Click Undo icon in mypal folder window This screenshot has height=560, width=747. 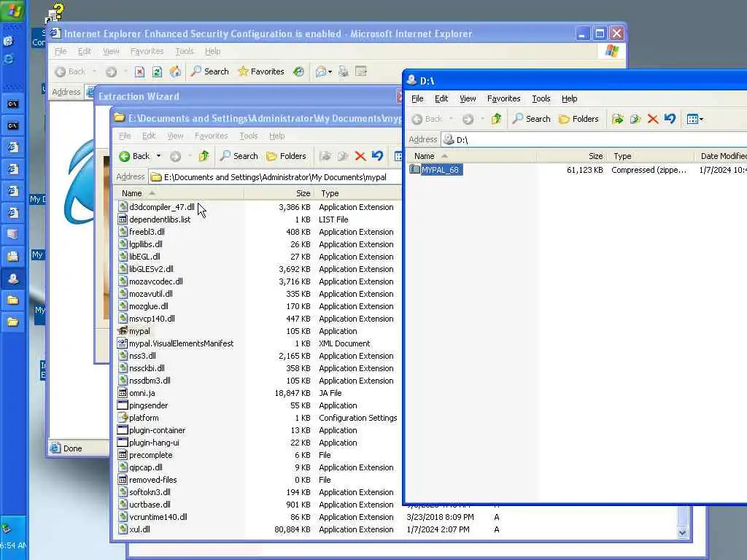377,156
